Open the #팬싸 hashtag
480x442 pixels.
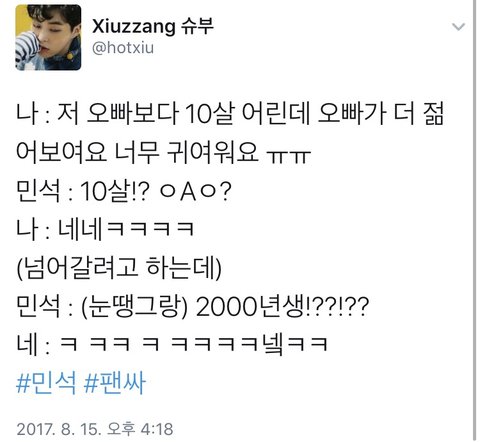114,383
